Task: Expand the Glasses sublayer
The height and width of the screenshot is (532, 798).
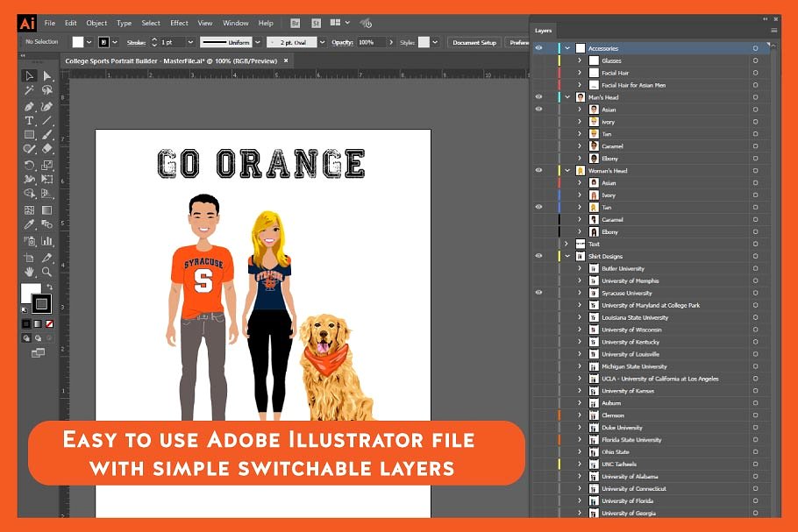Action: 580,60
